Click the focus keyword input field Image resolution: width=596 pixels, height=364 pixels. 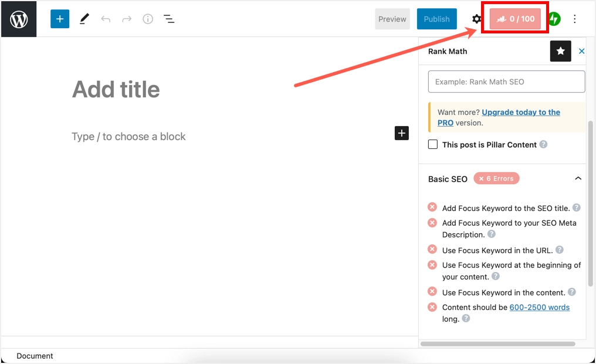pyautogui.click(x=506, y=82)
